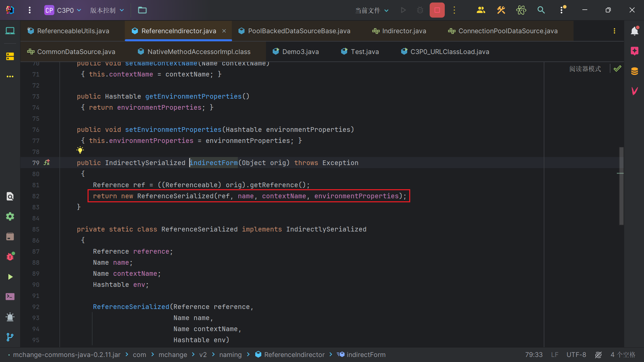The width and height of the screenshot is (644, 362).
Task: Open the Find/search-in-file tool window icon
Action: tap(10, 196)
